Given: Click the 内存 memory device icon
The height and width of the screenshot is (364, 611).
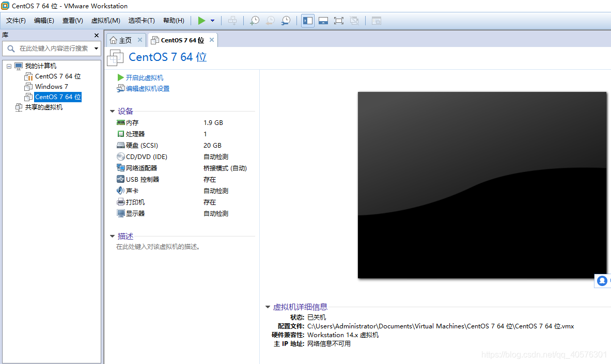Looking at the screenshot, I should point(121,122).
